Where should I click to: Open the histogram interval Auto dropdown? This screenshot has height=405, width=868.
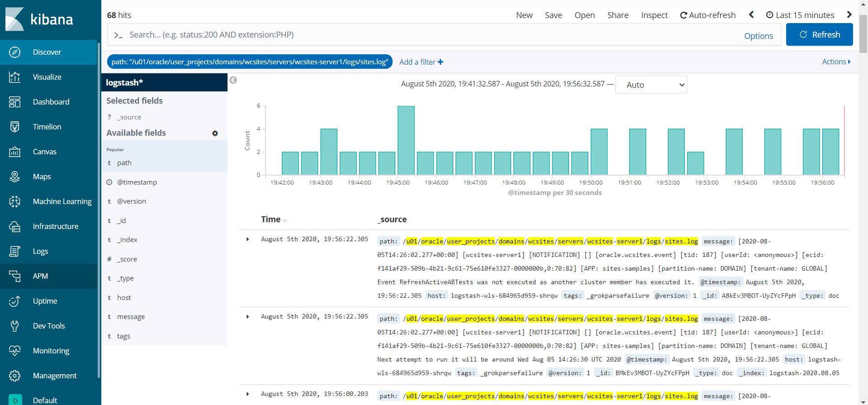(651, 85)
